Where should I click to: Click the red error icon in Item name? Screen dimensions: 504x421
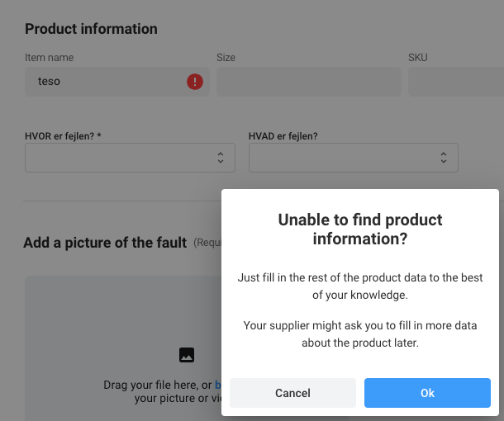coord(195,82)
